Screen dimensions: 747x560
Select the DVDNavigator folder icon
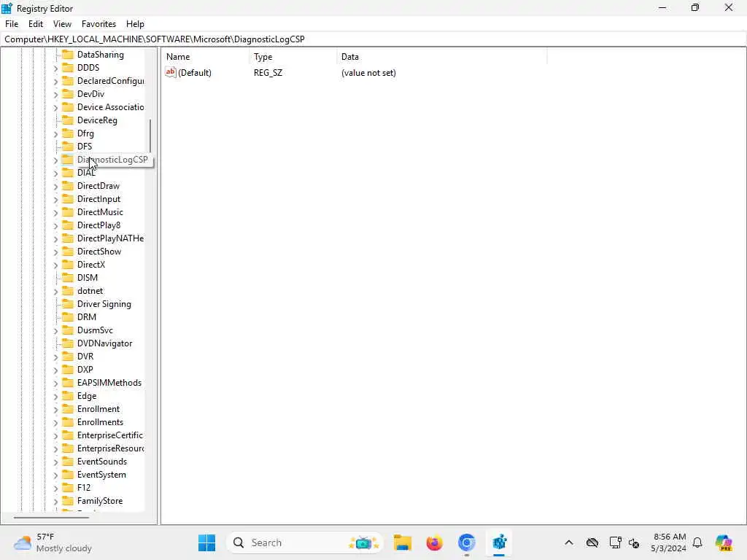(68, 343)
